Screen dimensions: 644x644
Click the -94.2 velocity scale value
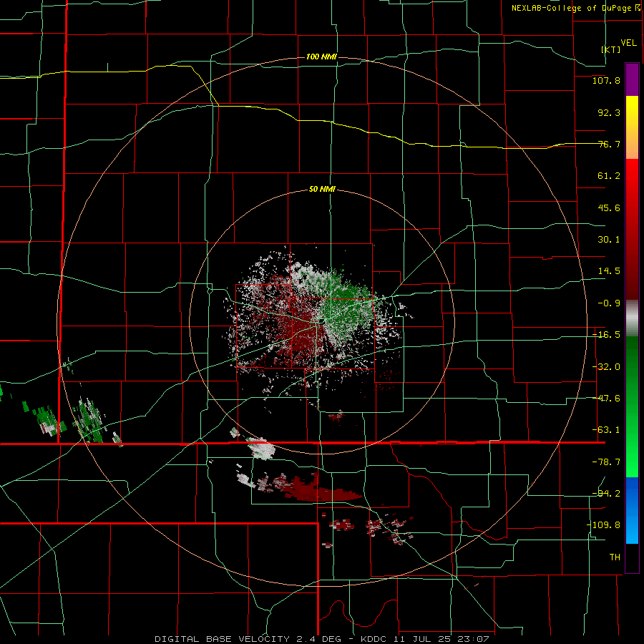606,494
